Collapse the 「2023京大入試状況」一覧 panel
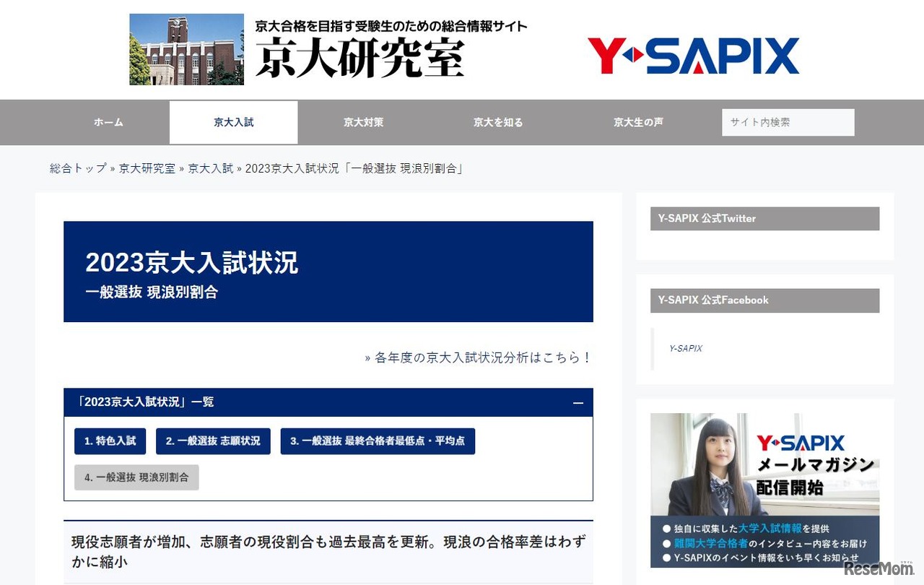The width and height of the screenshot is (924, 585). (x=577, y=403)
